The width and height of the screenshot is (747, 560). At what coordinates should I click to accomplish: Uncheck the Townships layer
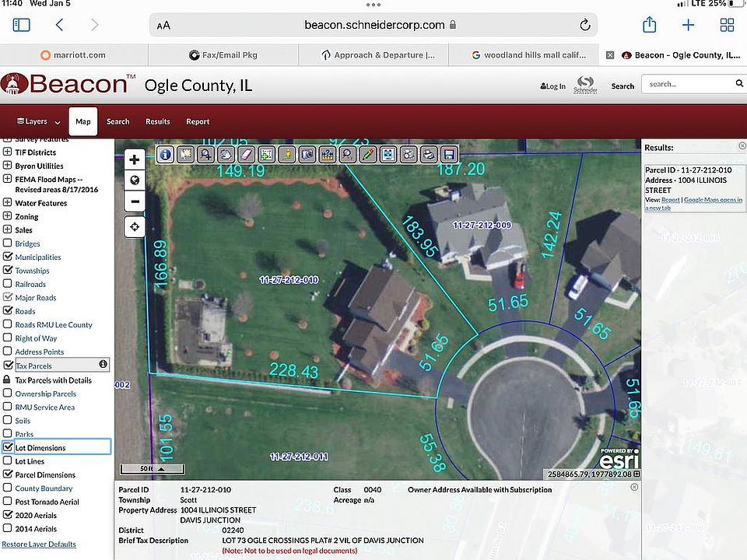8,270
